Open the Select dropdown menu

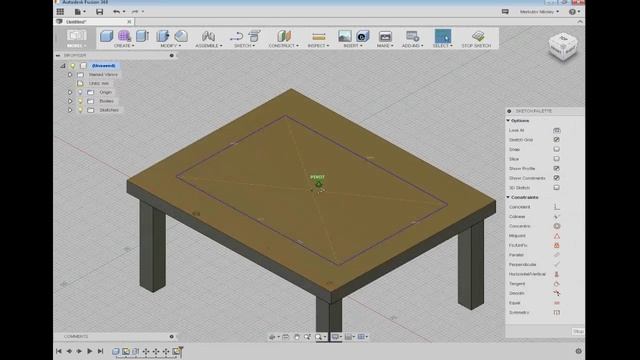(442, 46)
